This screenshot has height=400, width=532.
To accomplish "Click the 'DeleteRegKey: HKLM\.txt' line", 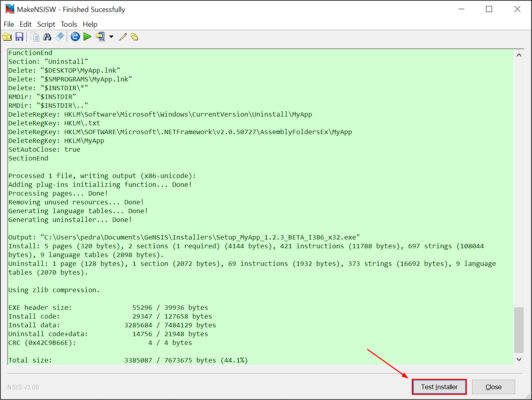I will [54, 123].
